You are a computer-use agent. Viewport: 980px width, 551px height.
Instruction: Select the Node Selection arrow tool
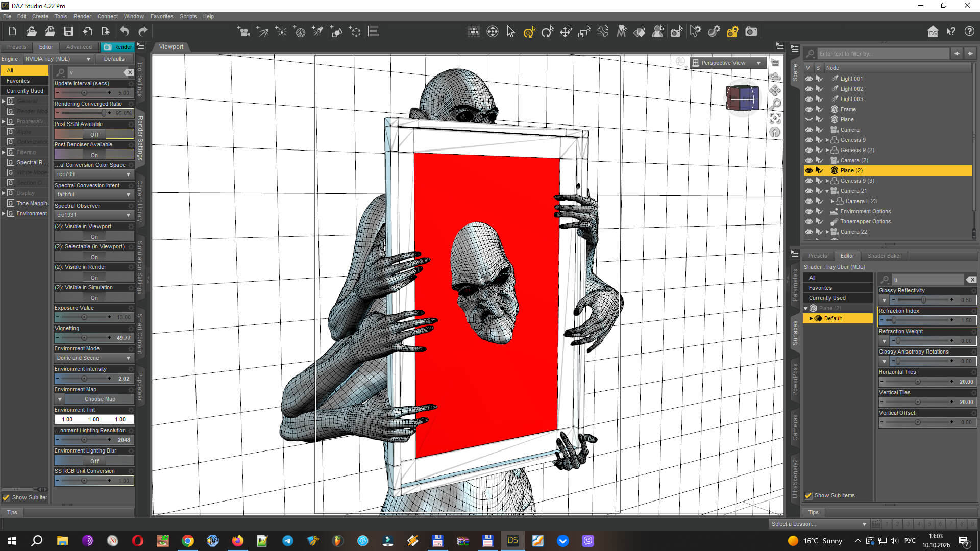pos(510,32)
